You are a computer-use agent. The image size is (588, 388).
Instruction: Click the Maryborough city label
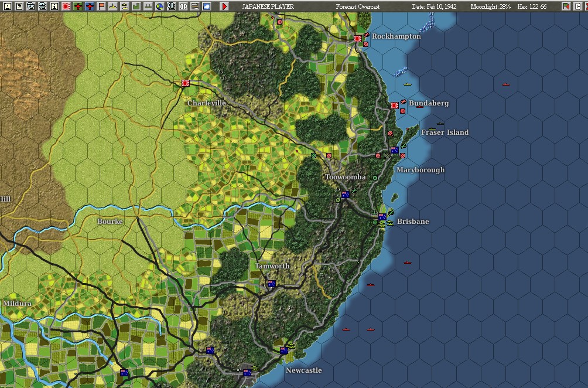tap(421, 170)
